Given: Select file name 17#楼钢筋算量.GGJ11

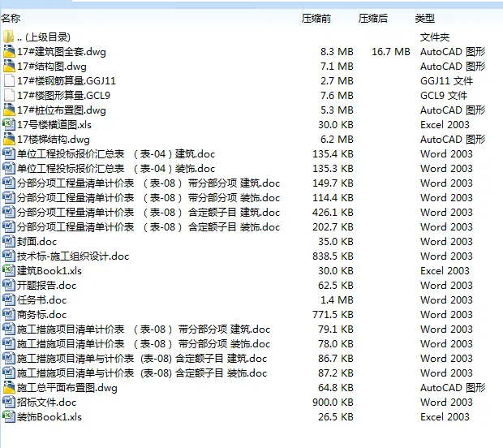Looking at the screenshot, I should pos(67,81).
